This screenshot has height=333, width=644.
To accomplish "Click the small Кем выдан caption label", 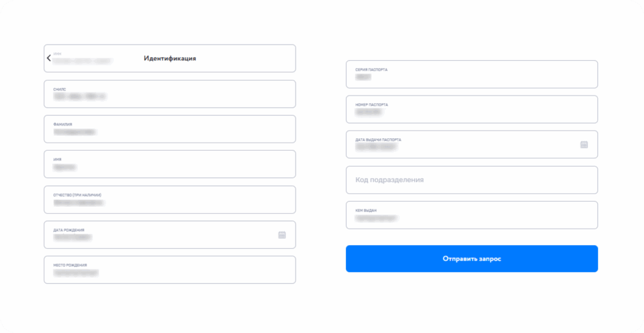I will 366,210.
